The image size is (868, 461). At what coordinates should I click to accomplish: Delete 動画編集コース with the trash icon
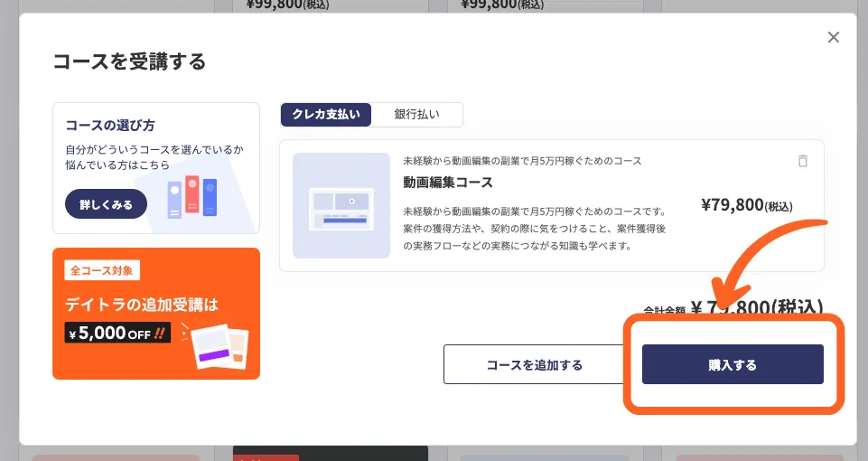pyautogui.click(x=802, y=161)
